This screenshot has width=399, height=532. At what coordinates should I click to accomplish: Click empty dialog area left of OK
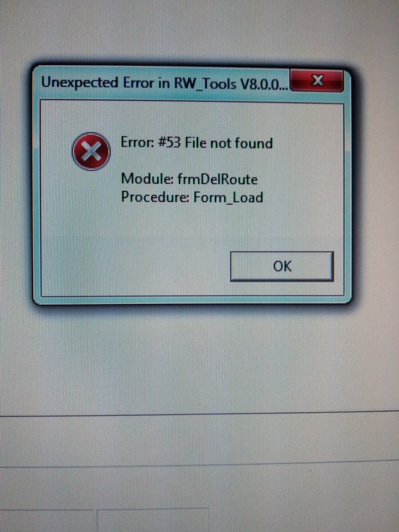pos(136,267)
